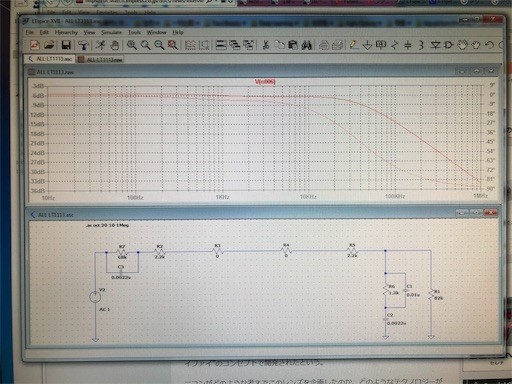Screen dimensions: 512x384
Task: Select the Inductor placement tool
Action: click(x=421, y=45)
